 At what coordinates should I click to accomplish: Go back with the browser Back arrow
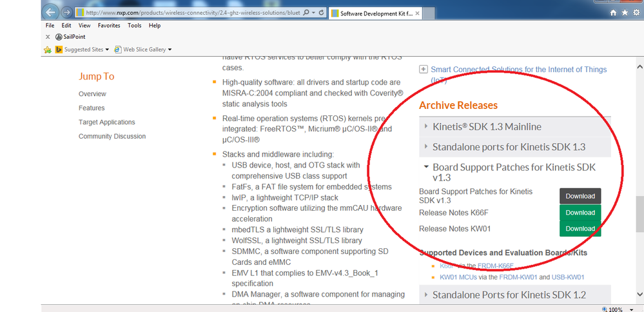50,12
